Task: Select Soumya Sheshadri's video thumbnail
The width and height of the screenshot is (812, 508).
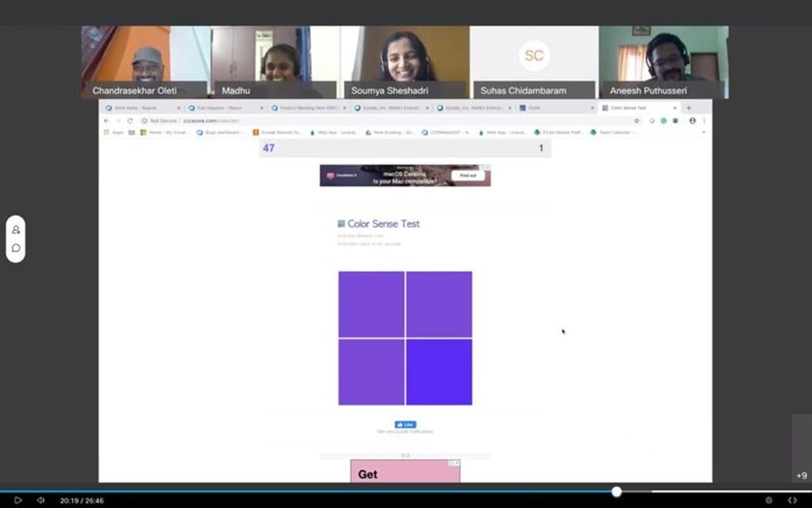Action: coord(405,62)
